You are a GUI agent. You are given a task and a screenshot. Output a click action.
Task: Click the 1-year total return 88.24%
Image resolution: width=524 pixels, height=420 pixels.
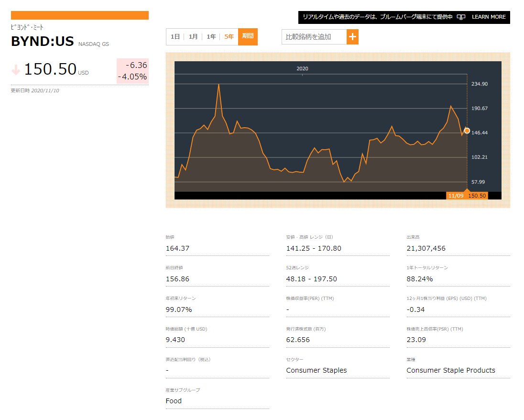tap(419, 279)
